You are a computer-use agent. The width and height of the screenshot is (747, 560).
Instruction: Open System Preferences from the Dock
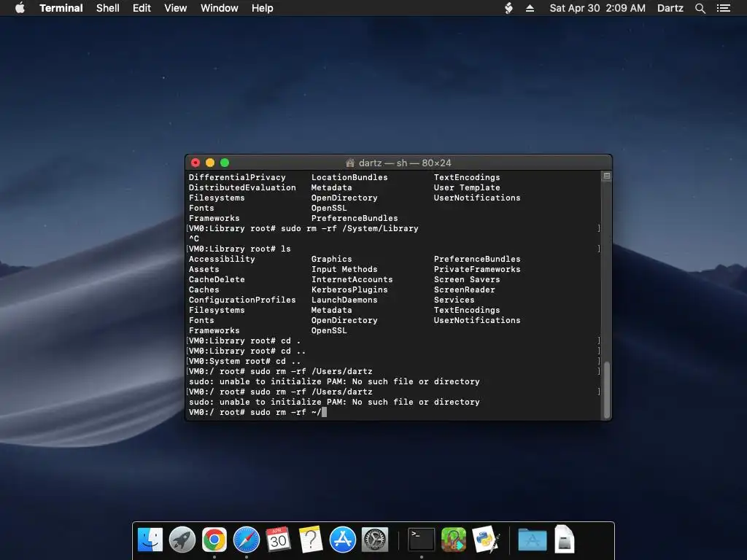(x=375, y=540)
